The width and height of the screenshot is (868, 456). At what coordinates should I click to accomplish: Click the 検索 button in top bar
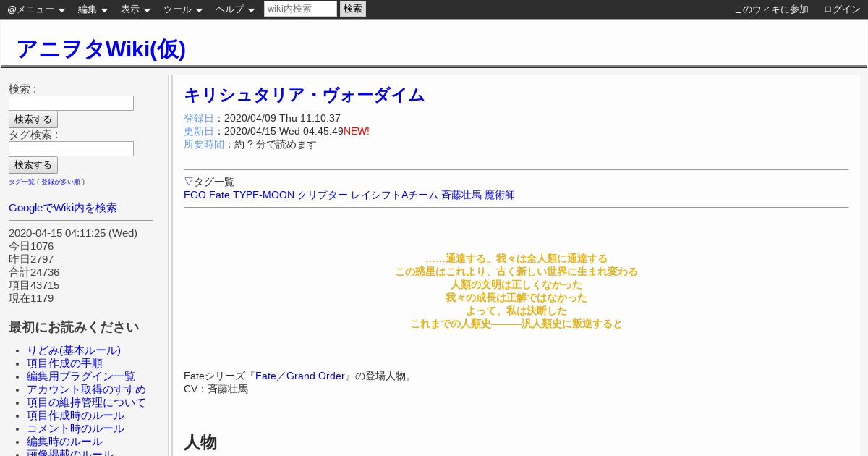pyautogui.click(x=353, y=9)
